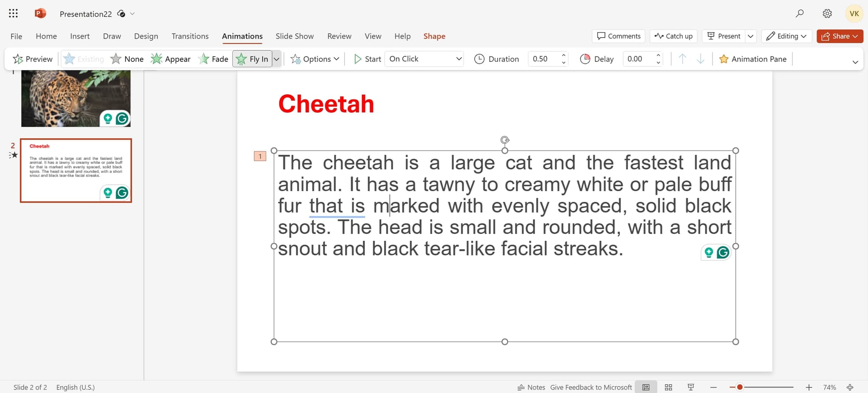Open the Editing mode dropdown
Screen dimensions: 868x393
[787, 36]
